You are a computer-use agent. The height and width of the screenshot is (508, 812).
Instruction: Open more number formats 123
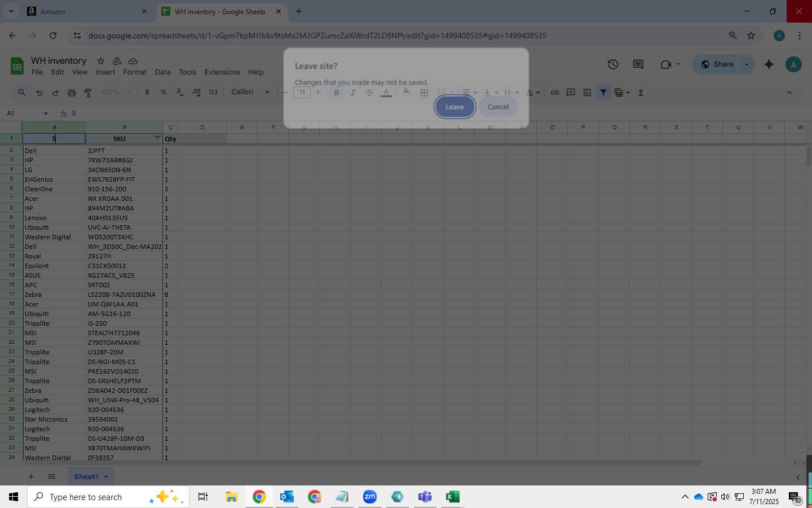click(x=213, y=93)
